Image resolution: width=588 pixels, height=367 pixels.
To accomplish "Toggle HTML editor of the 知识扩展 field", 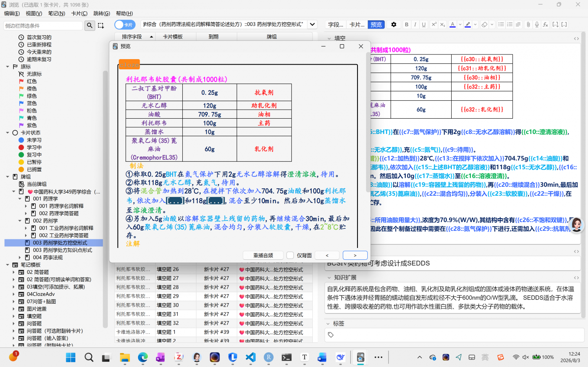I will pos(576,278).
